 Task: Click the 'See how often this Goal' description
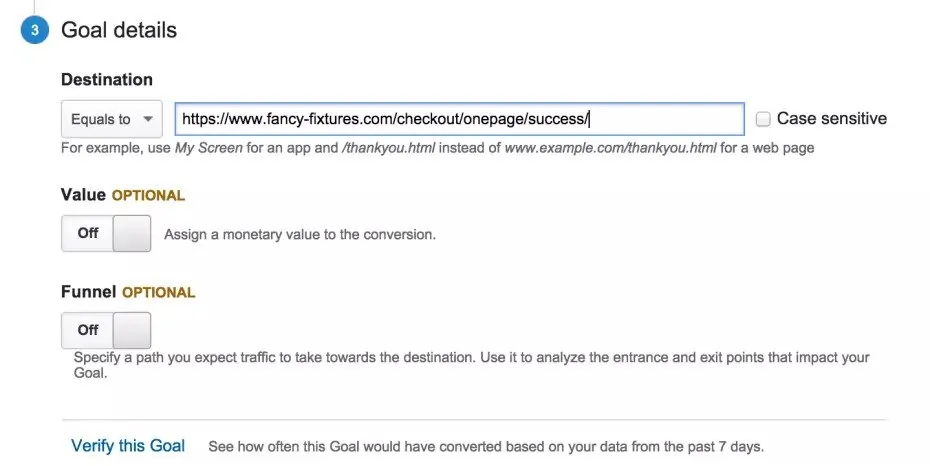[x=486, y=446]
